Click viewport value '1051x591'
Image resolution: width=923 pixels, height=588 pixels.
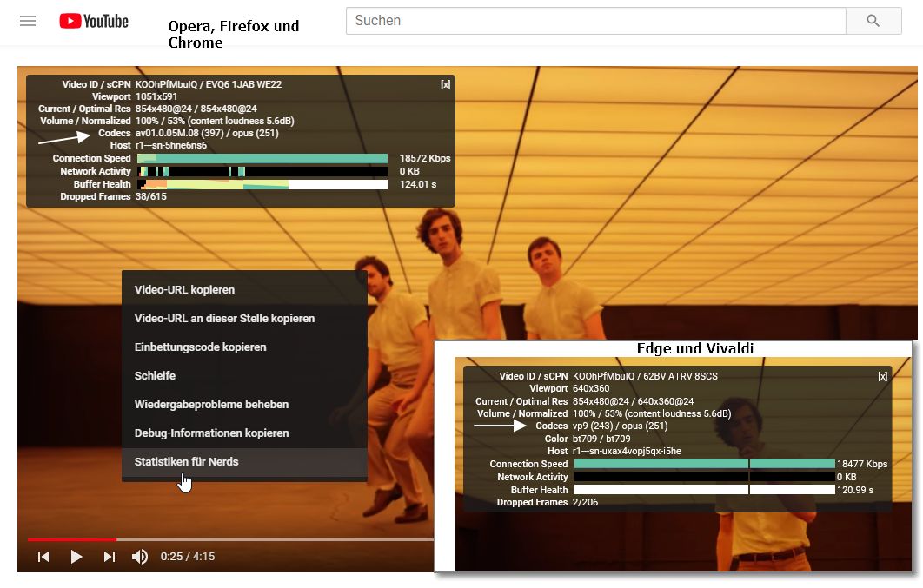click(x=156, y=97)
